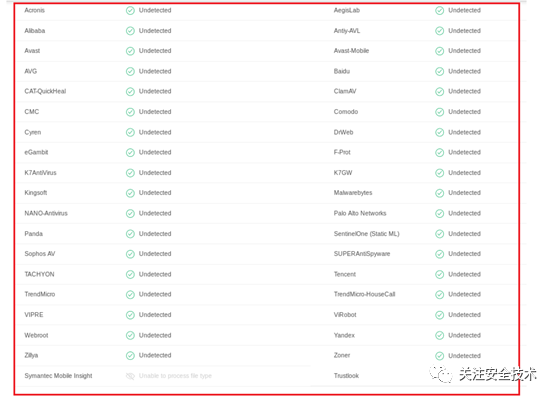Click Undetected status for Yandex

(464, 335)
